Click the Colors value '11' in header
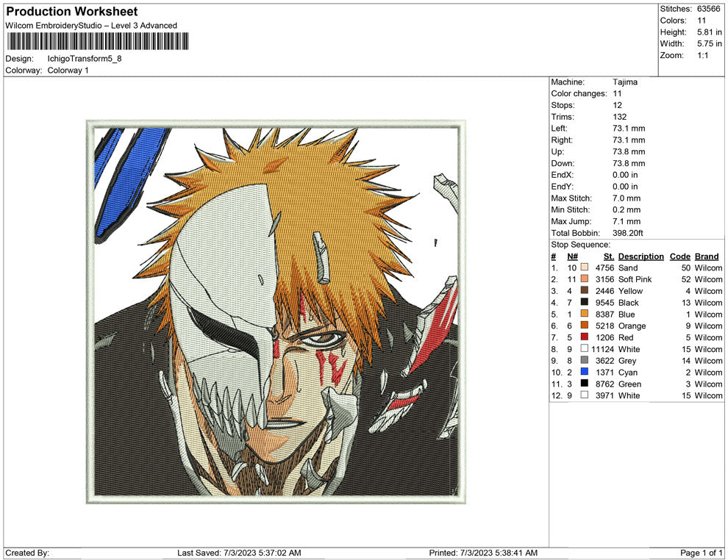728x560 pixels. tap(701, 21)
